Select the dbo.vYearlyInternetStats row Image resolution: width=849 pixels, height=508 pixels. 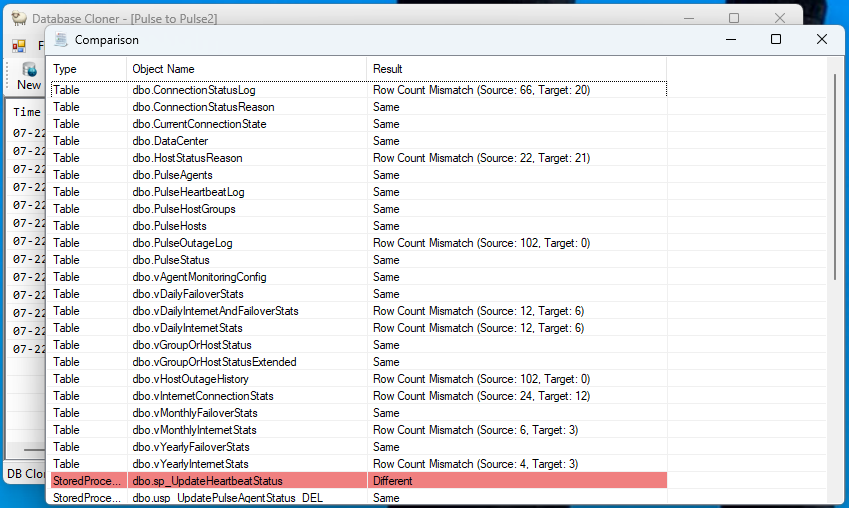(358, 464)
